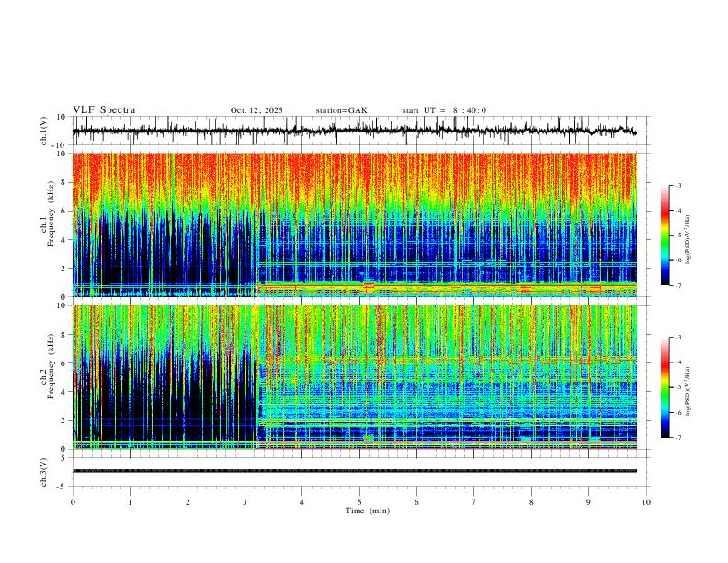Click the ch.1 colorbar "log(PSD)" unit label

(x=688, y=240)
